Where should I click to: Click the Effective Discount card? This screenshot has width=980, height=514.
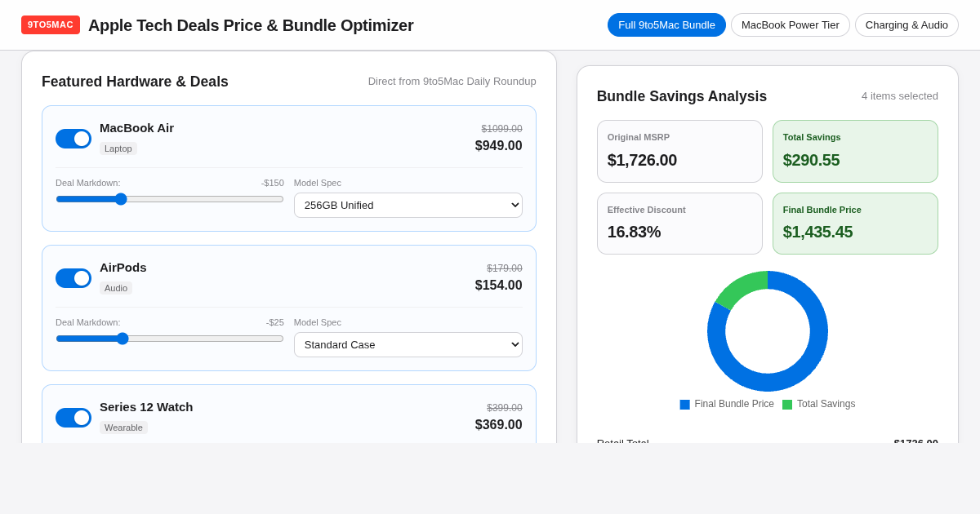tap(679, 224)
